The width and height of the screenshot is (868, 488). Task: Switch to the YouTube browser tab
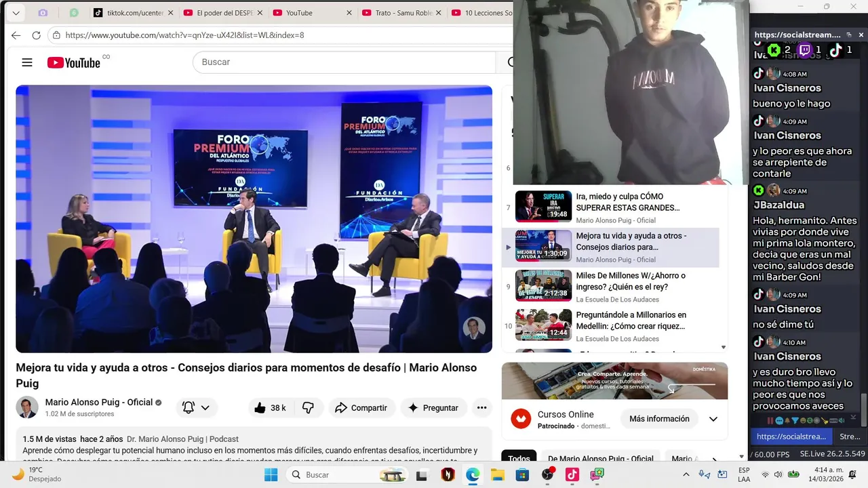coord(312,13)
